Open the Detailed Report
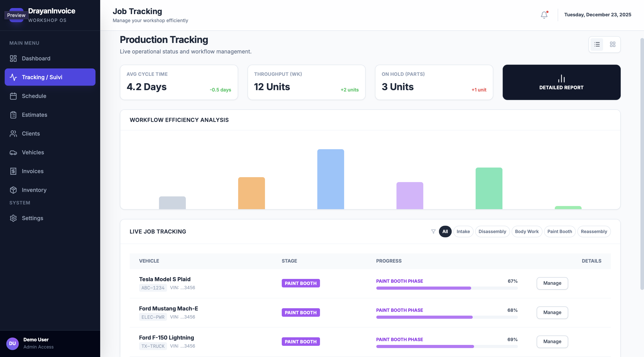This screenshot has height=357, width=644. click(x=561, y=82)
